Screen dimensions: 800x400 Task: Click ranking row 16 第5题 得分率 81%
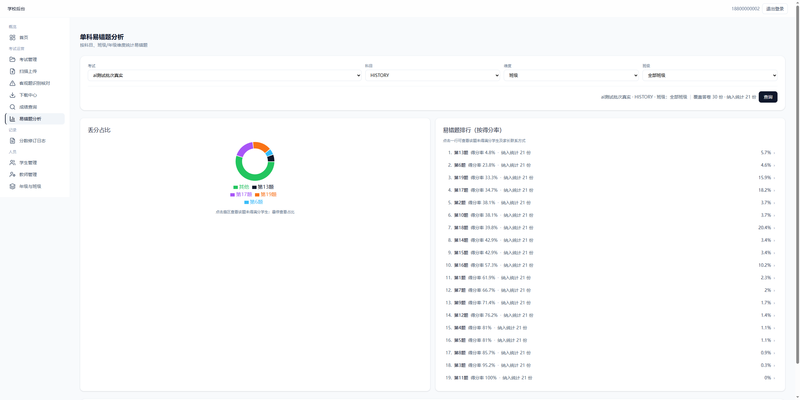pos(610,340)
